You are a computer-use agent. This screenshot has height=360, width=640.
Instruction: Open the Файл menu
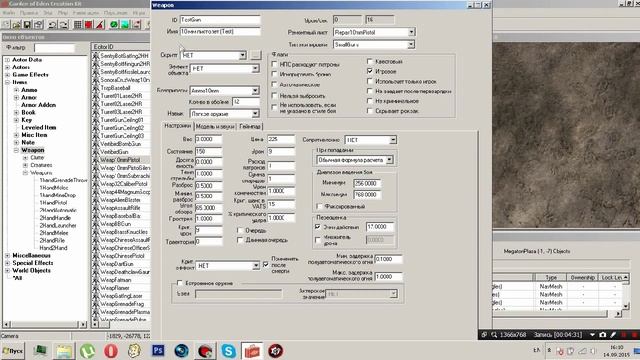(x=9, y=13)
